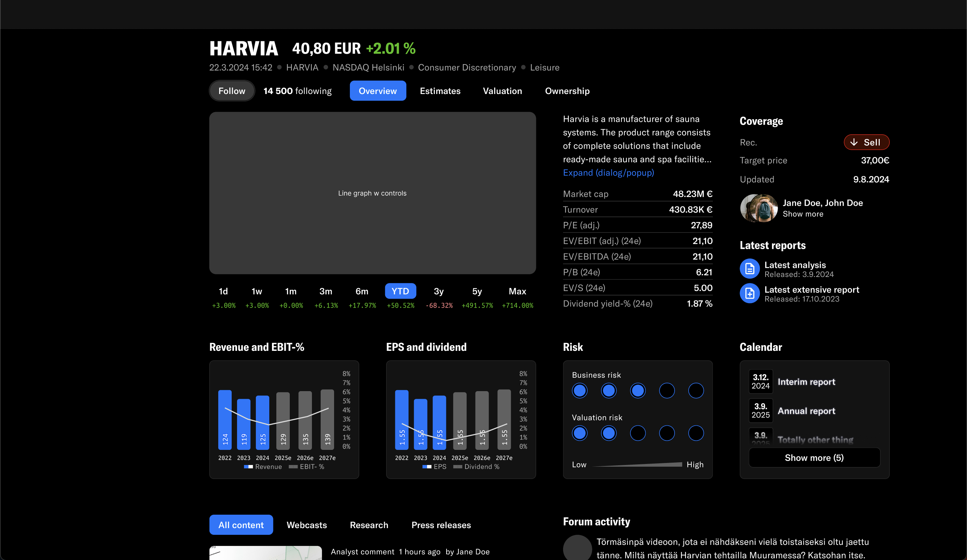Viewport: 967px width, 560px height.
Task: Click the line graph chart area
Action: click(372, 193)
